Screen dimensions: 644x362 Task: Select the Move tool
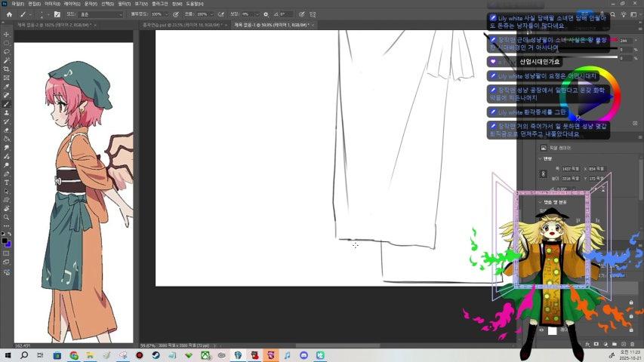(x=6, y=35)
